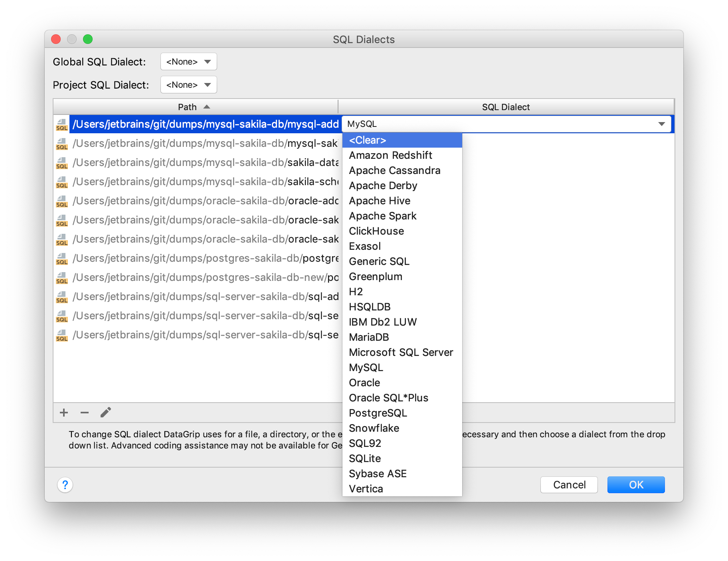Select SQL92 dialect
This screenshot has height=561, width=728.
click(x=402, y=443)
